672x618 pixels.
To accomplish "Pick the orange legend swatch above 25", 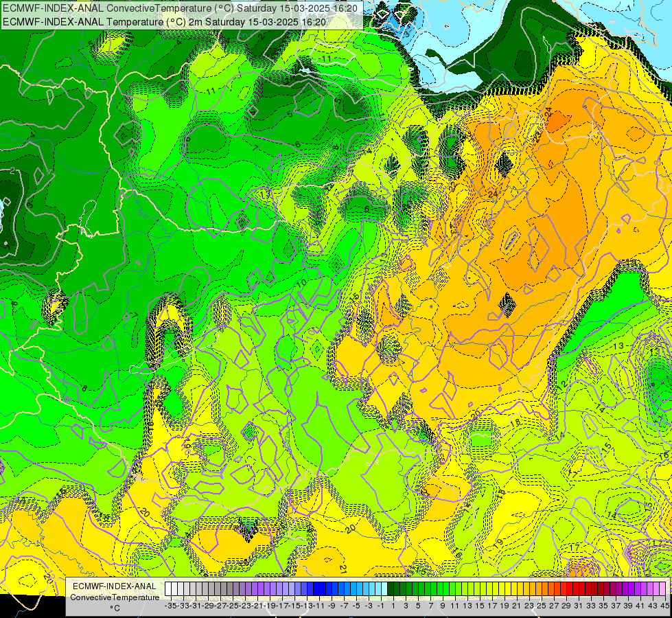I will click(x=545, y=588).
